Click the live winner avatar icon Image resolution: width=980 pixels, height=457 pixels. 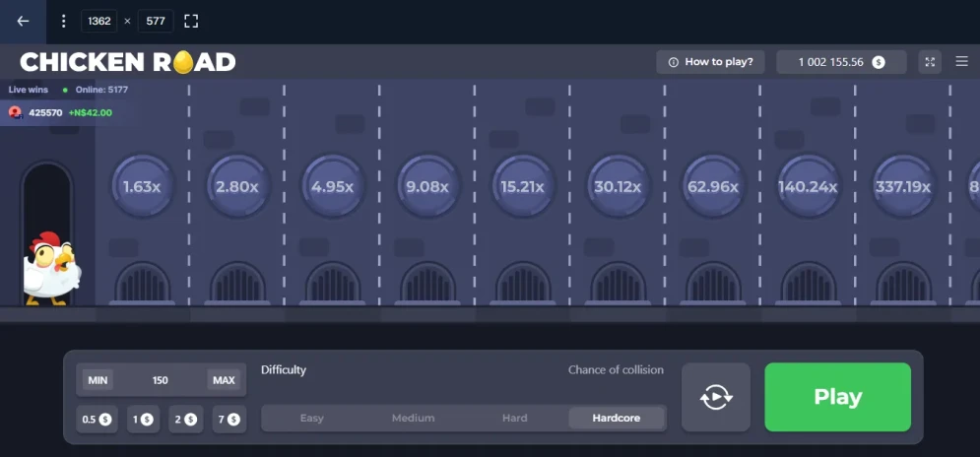pyautogui.click(x=16, y=112)
